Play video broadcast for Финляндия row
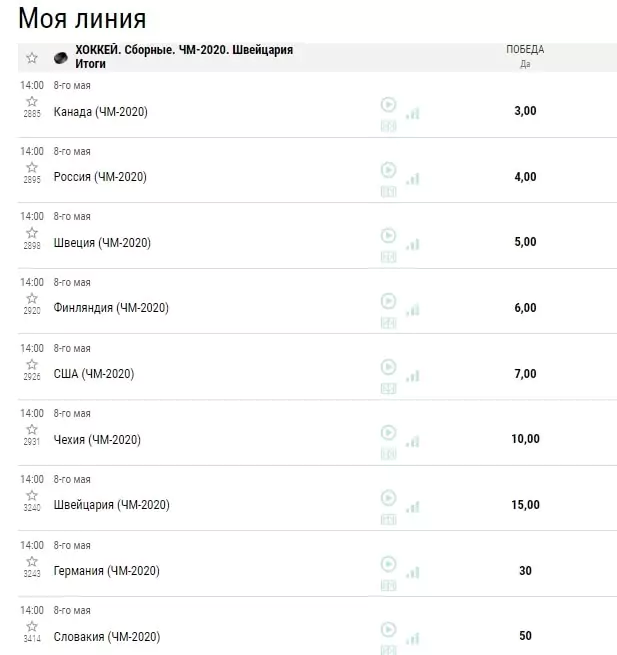Screen dimensions: 617x655 (x=388, y=301)
